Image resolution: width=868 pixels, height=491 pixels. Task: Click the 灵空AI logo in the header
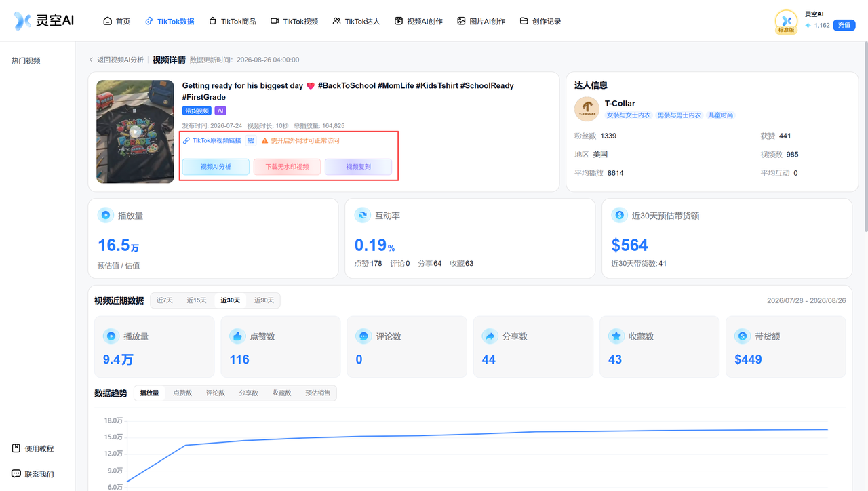click(x=44, y=21)
